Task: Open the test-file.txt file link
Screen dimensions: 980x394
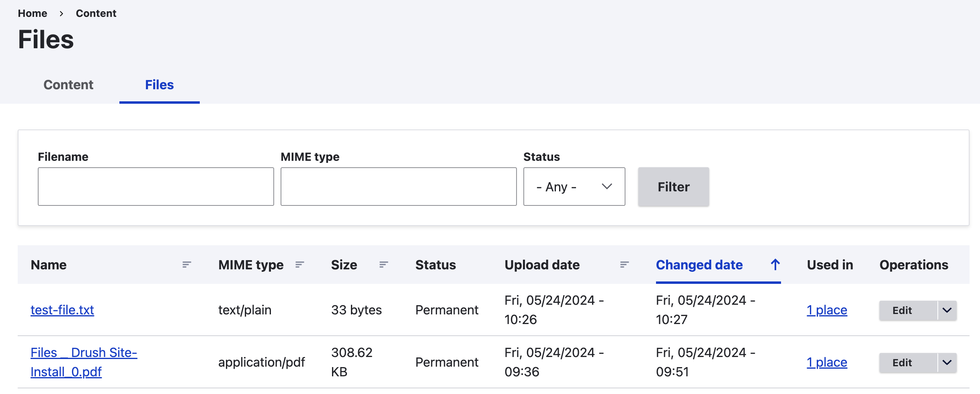Action: (x=62, y=310)
